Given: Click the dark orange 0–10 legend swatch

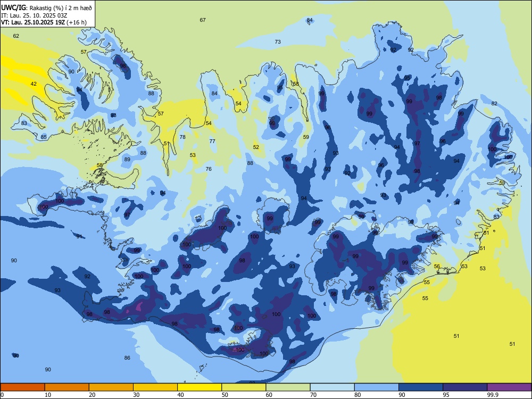Looking at the screenshot, I should (x=22, y=387).
